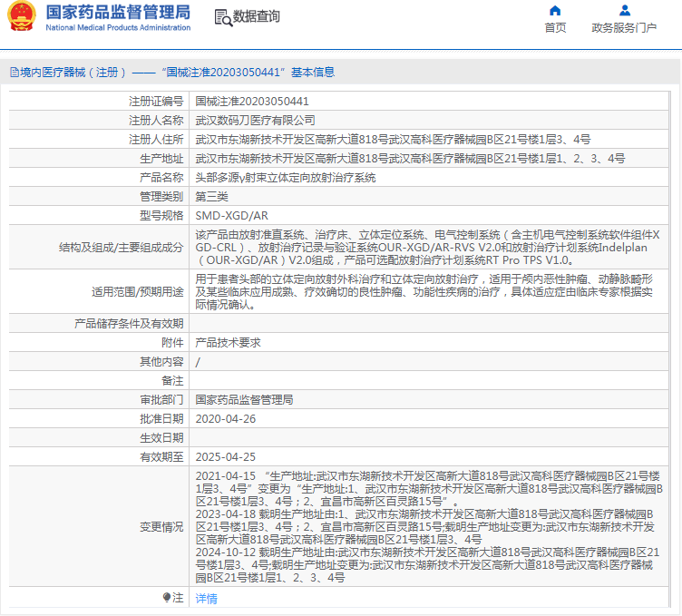Click the 2021-04-15 change record entry
Viewport: 682px width, 616px height.
click(x=429, y=489)
